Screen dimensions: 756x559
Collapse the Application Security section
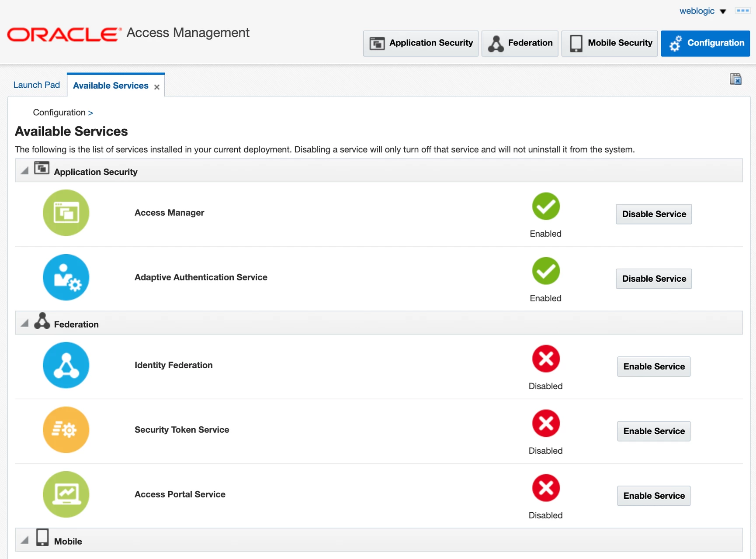(x=25, y=171)
